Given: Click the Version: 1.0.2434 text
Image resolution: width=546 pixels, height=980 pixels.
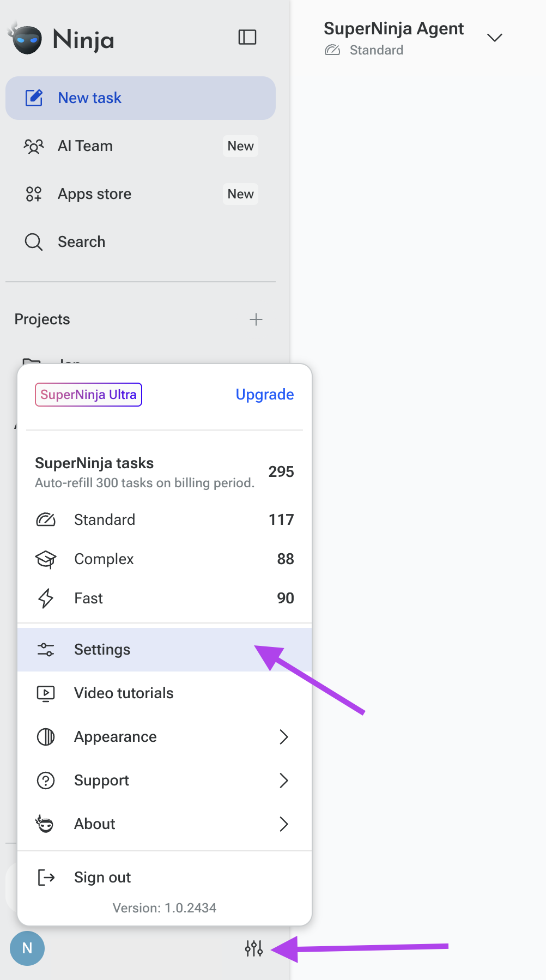Looking at the screenshot, I should [x=165, y=908].
